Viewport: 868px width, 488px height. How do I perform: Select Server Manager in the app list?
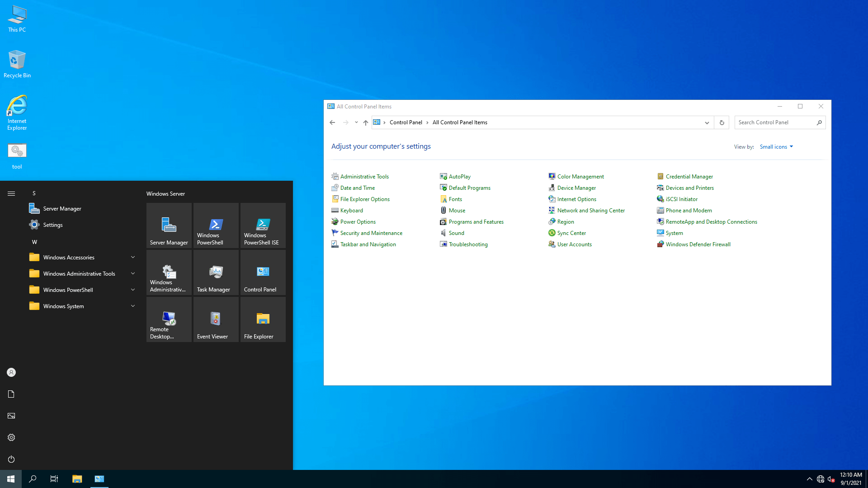pyautogui.click(x=62, y=209)
